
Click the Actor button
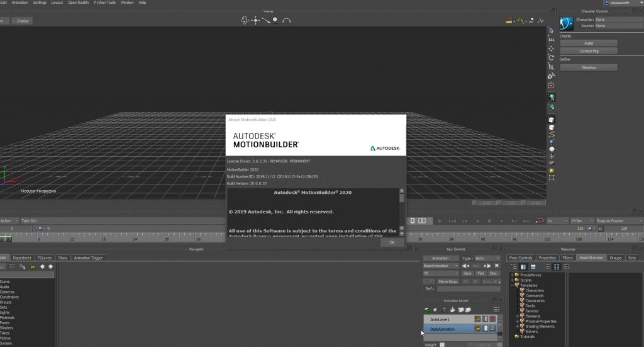pos(589,43)
